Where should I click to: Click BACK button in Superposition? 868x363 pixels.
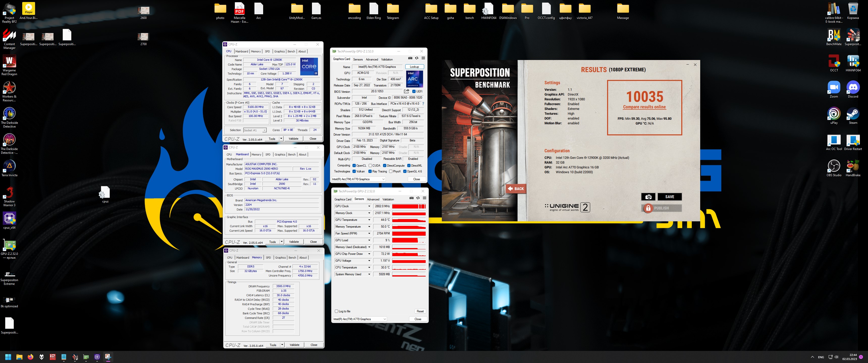pos(516,189)
